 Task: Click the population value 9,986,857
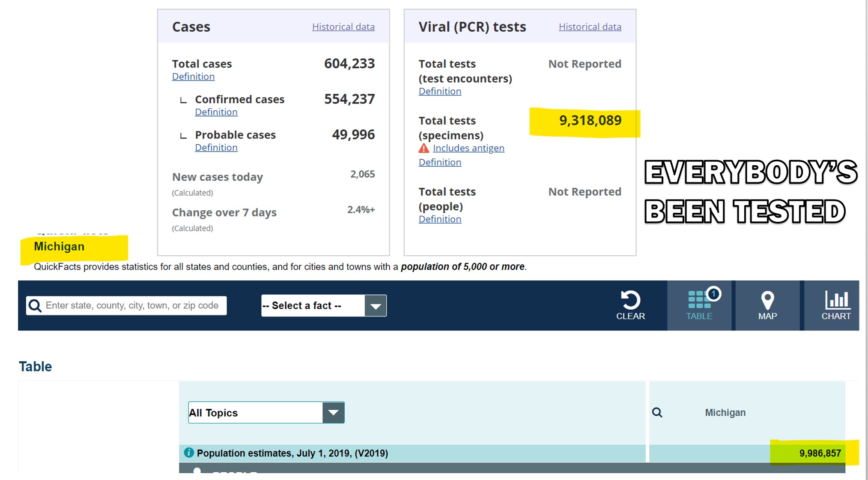click(x=820, y=453)
